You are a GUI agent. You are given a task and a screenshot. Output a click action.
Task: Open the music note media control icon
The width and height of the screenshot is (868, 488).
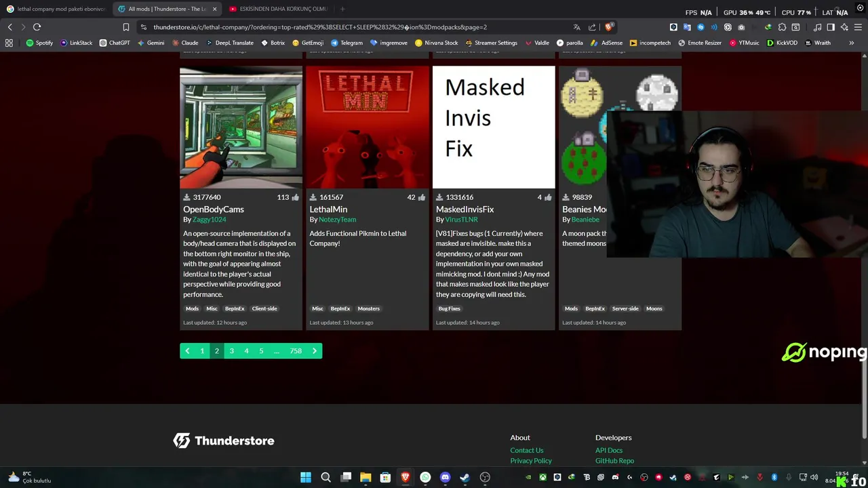click(817, 27)
